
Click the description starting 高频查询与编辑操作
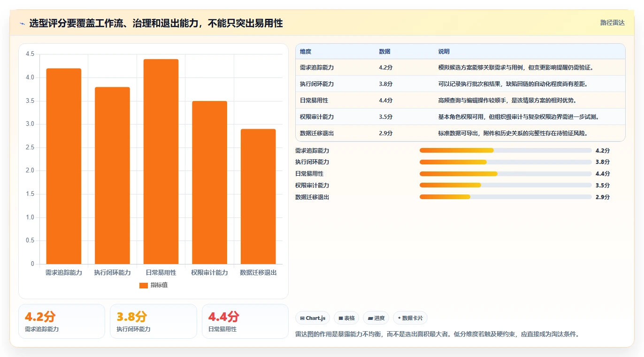[507, 101]
